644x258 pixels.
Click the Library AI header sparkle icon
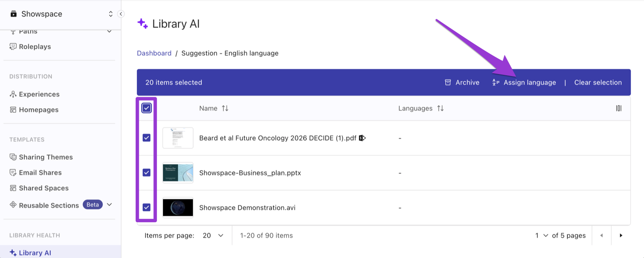coord(142,23)
